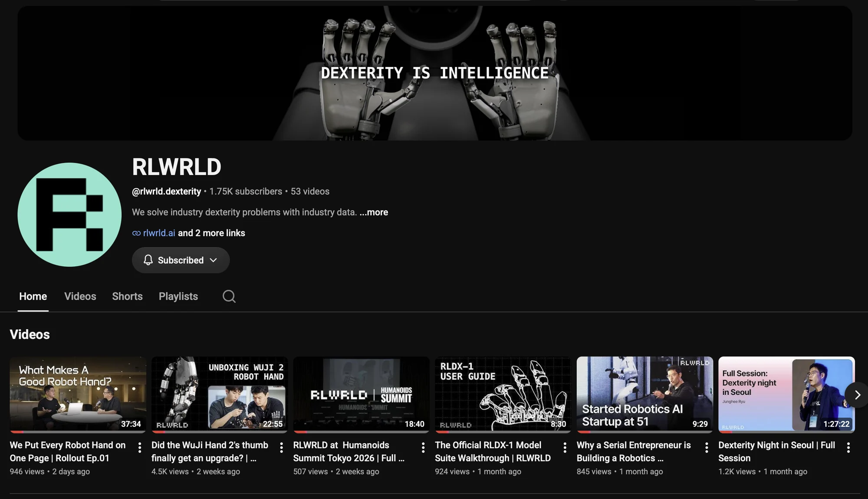Open title 'We Put Every Robot Hand on One Page'
This screenshot has width=868, height=499.
(x=68, y=452)
